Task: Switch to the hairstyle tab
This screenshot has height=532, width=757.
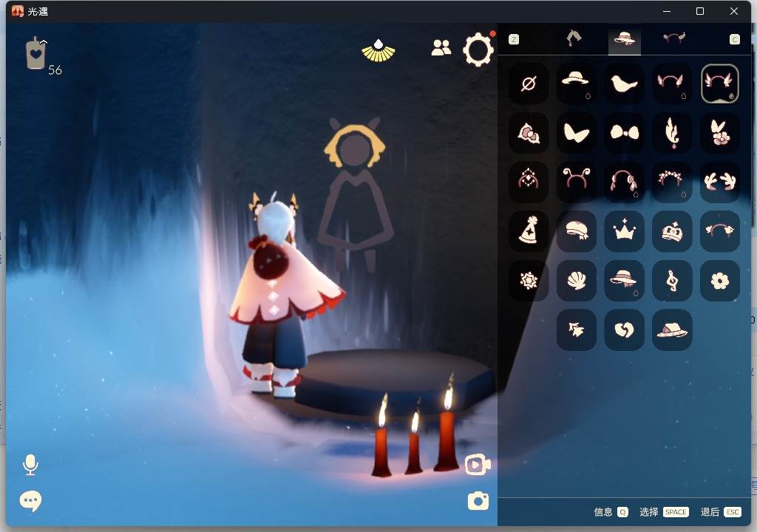Action: (574, 38)
